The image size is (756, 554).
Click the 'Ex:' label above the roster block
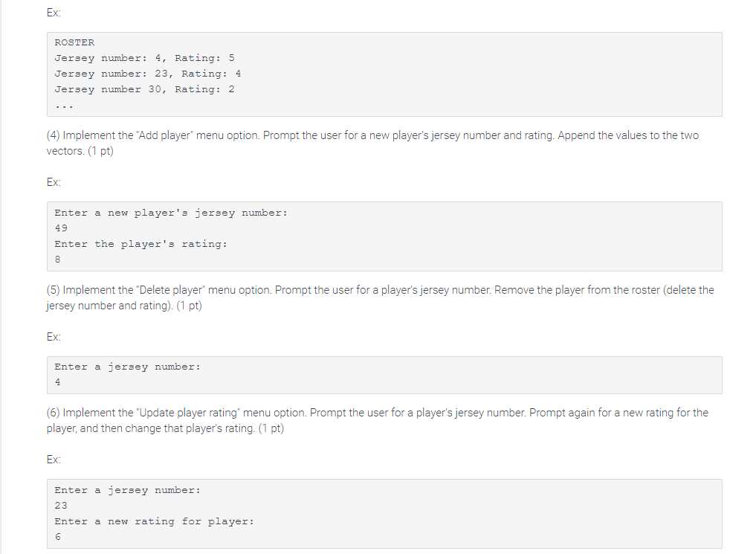54,13
